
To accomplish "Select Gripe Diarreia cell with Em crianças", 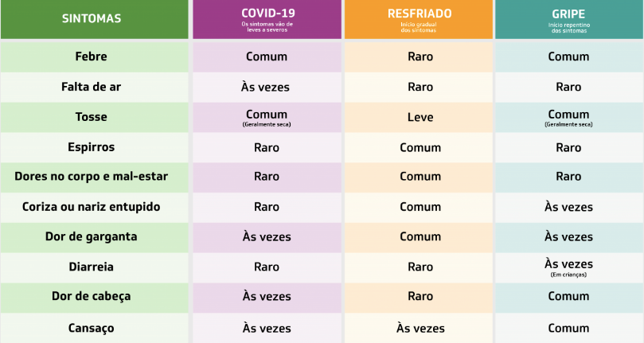I will click(569, 268).
